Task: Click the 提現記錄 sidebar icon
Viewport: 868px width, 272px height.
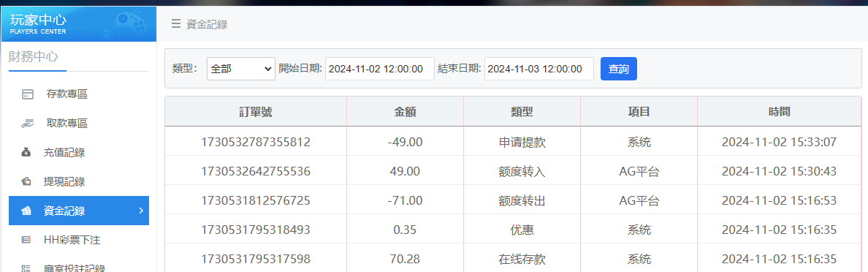Action: [x=26, y=181]
